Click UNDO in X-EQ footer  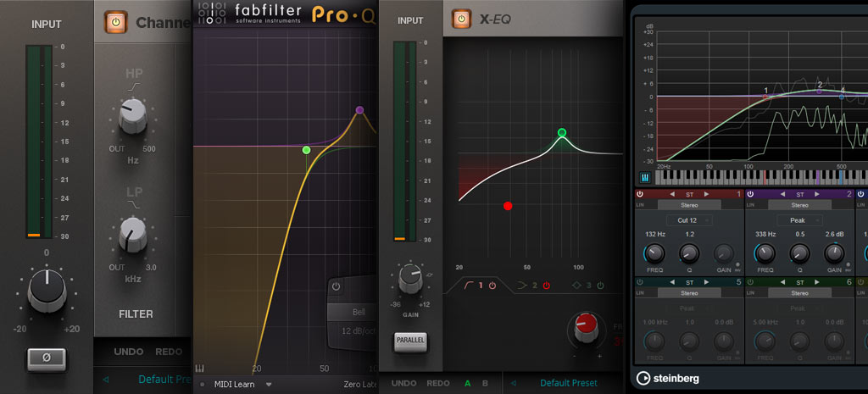(x=403, y=383)
